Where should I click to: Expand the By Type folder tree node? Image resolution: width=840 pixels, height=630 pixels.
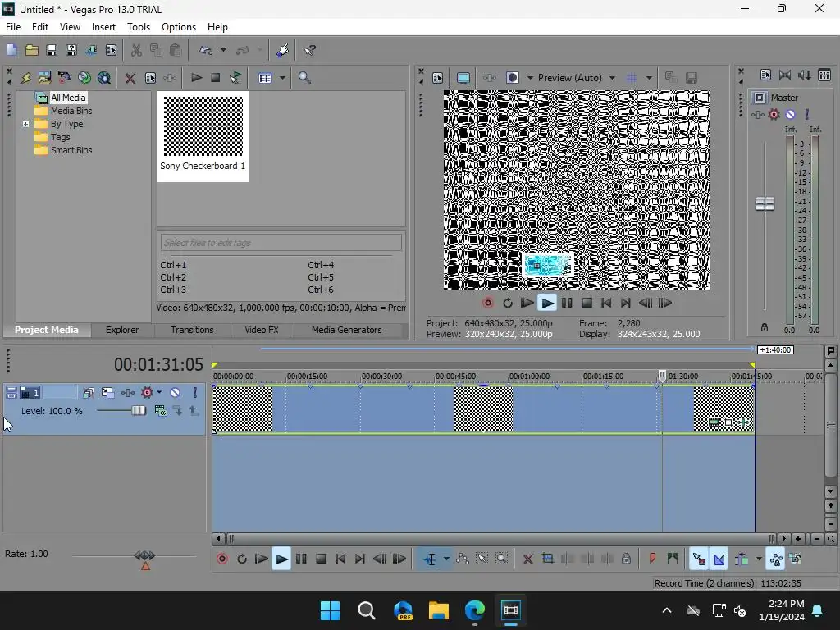25,125
